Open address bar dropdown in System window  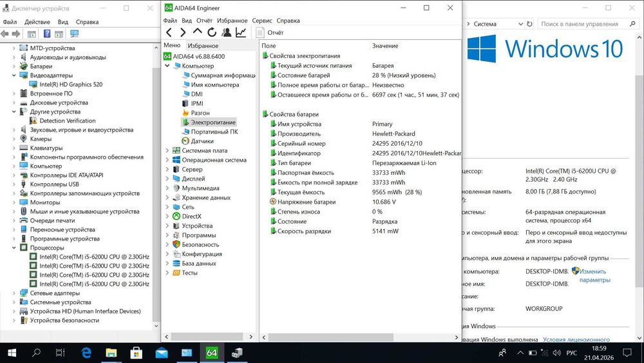pyautogui.click(x=520, y=25)
